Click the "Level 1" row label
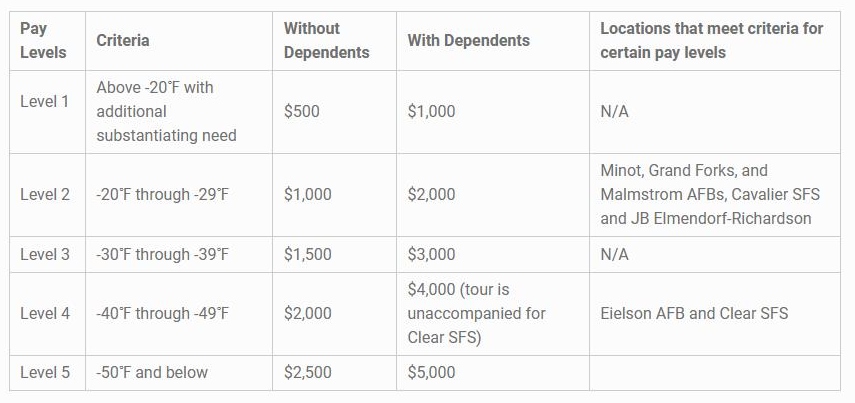The width and height of the screenshot is (855, 403). 45,102
